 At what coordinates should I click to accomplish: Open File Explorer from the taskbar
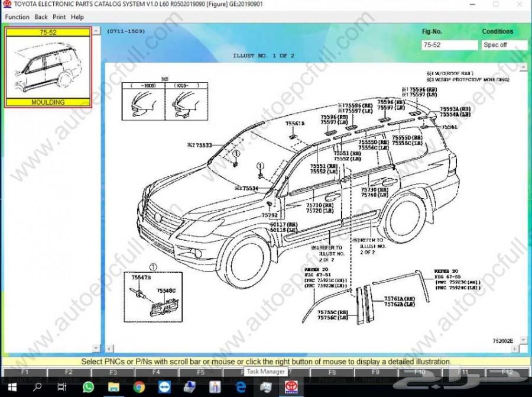(x=113, y=387)
